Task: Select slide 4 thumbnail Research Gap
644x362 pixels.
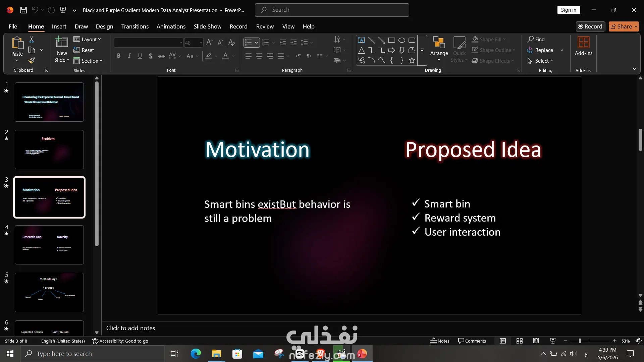Action: pyautogui.click(x=49, y=245)
